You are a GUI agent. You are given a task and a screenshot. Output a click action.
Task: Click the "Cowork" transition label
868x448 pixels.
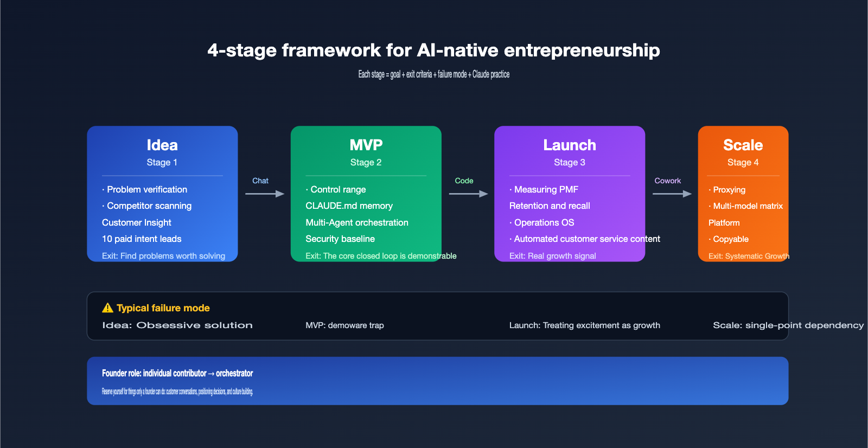point(667,181)
